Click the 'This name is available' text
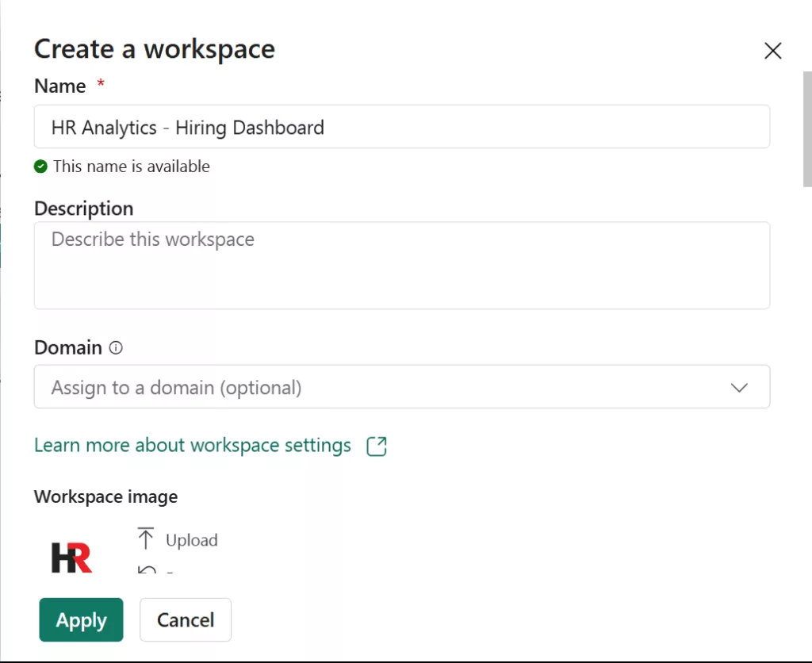The image size is (812, 663). coord(132,167)
